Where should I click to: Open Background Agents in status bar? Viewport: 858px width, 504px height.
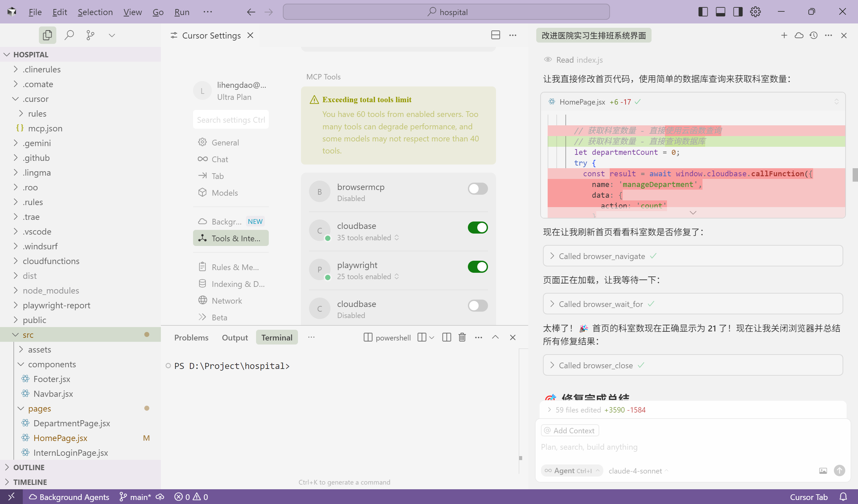click(x=69, y=497)
